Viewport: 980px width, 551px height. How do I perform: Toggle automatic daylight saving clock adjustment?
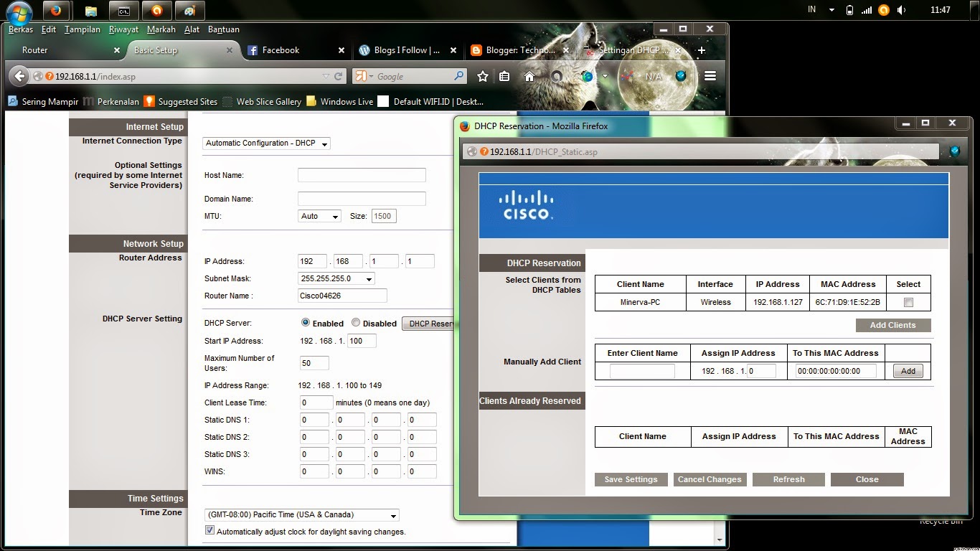(209, 531)
